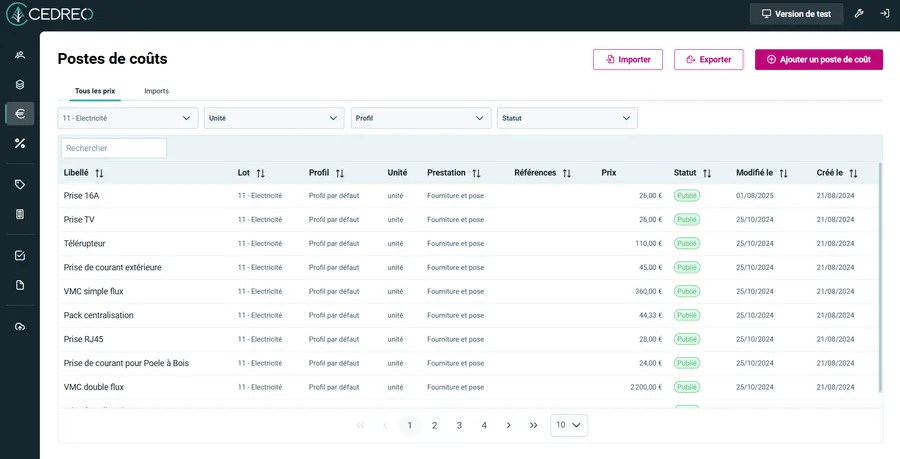Click the stacked layers sidebar icon

click(x=20, y=84)
